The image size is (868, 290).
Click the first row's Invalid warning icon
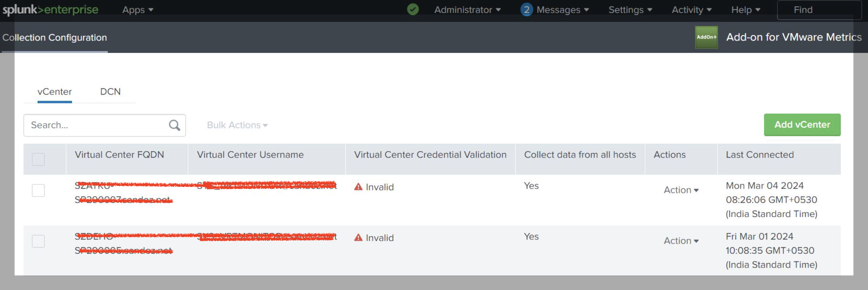[x=358, y=187]
